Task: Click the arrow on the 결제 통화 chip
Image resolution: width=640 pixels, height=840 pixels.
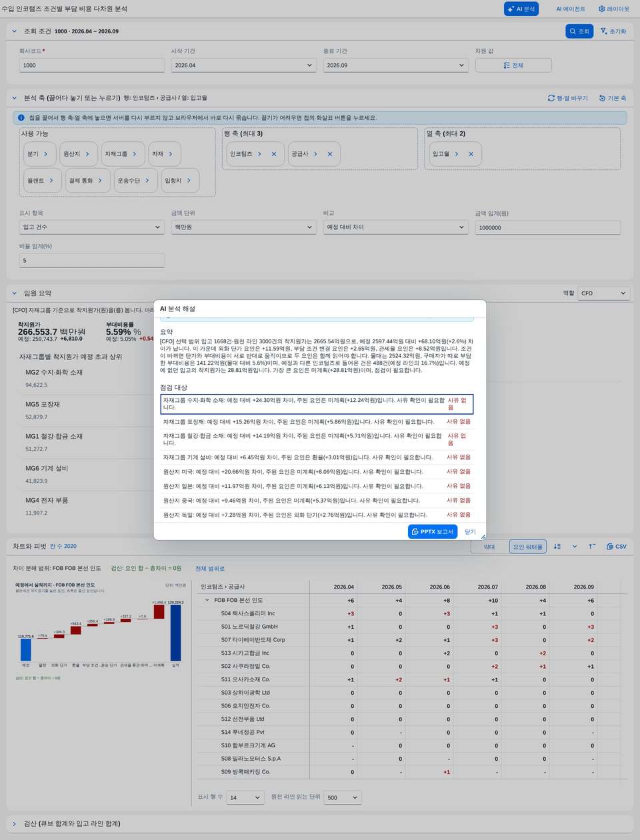Action: (100, 181)
